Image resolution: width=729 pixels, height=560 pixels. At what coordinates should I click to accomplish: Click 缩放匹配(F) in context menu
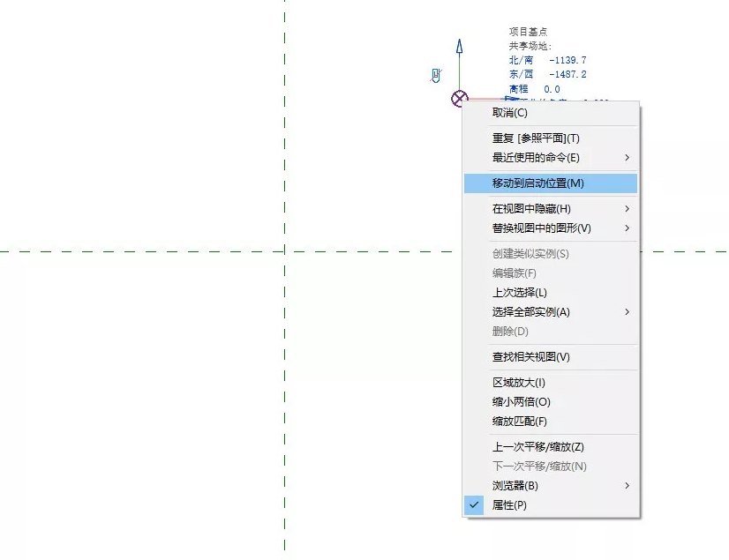coord(551,422)
